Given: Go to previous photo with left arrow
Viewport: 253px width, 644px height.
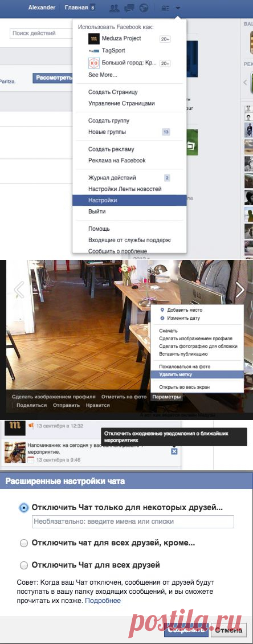Looking at the screenshot, I should pos(19,290).
